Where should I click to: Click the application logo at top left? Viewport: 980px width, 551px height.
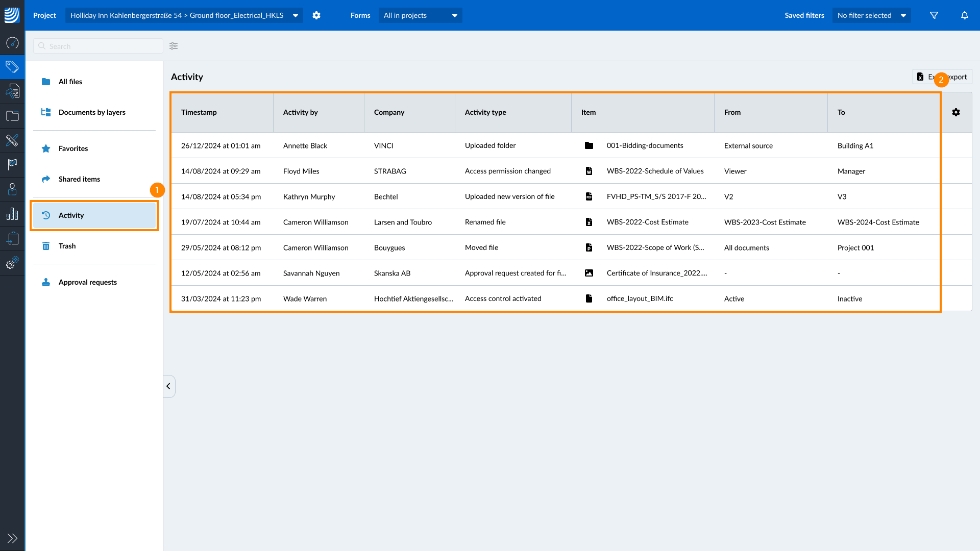click(x=12, y=15)
